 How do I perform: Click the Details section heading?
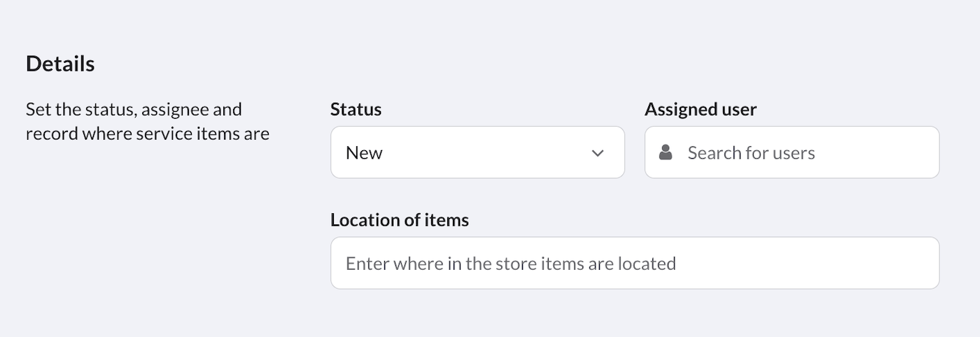pos(60,64)
